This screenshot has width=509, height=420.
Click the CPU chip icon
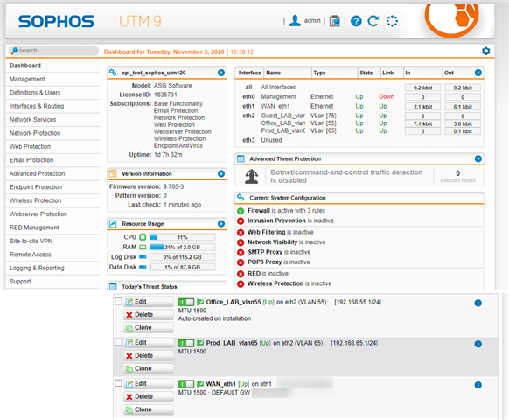point(143,237)
